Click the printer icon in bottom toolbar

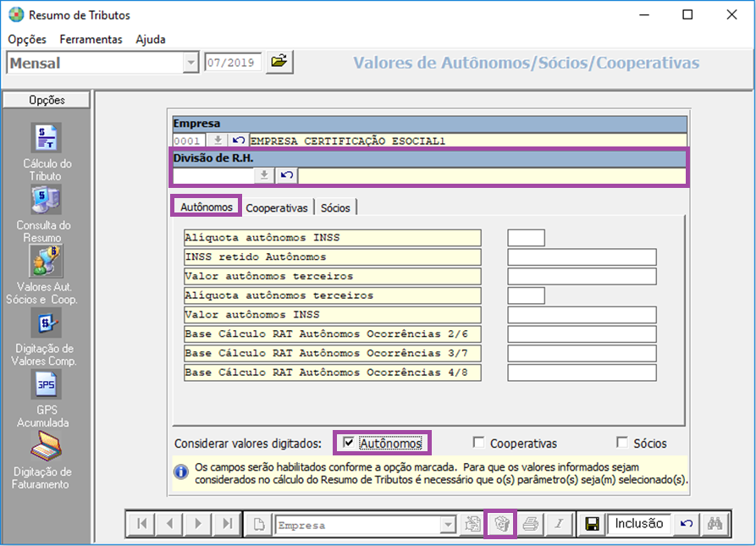coord(530,523)
